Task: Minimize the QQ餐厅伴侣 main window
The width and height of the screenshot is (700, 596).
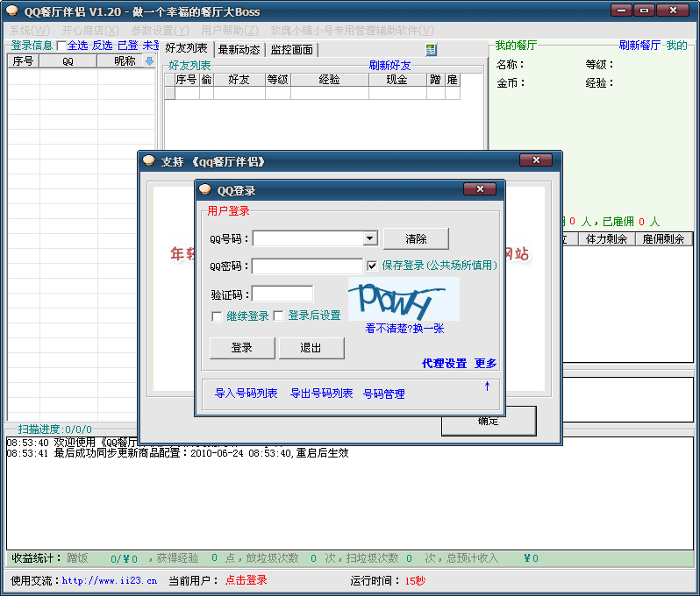Action: 621,11
